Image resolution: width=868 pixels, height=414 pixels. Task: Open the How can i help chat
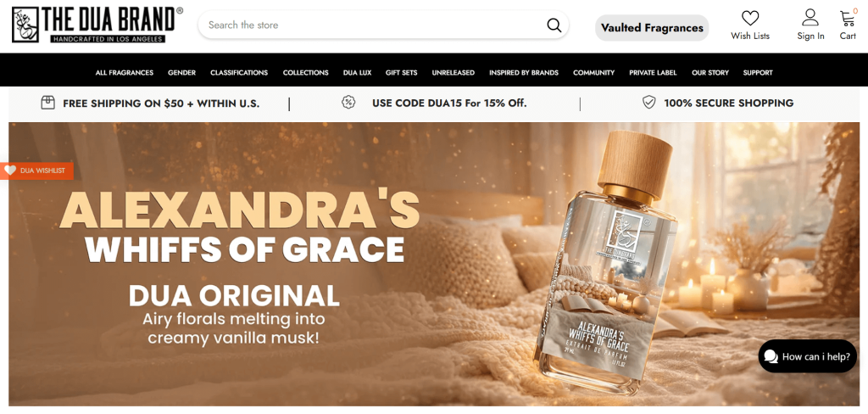(808, 356)
